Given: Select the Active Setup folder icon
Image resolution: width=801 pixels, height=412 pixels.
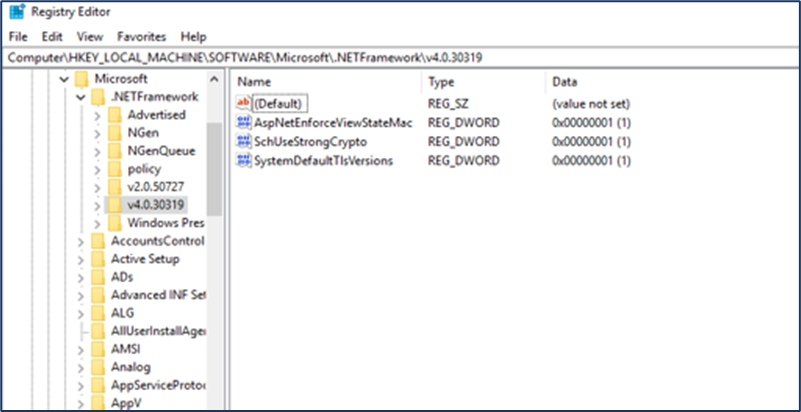Looking at the screenshot, I should tap(98, 259).
